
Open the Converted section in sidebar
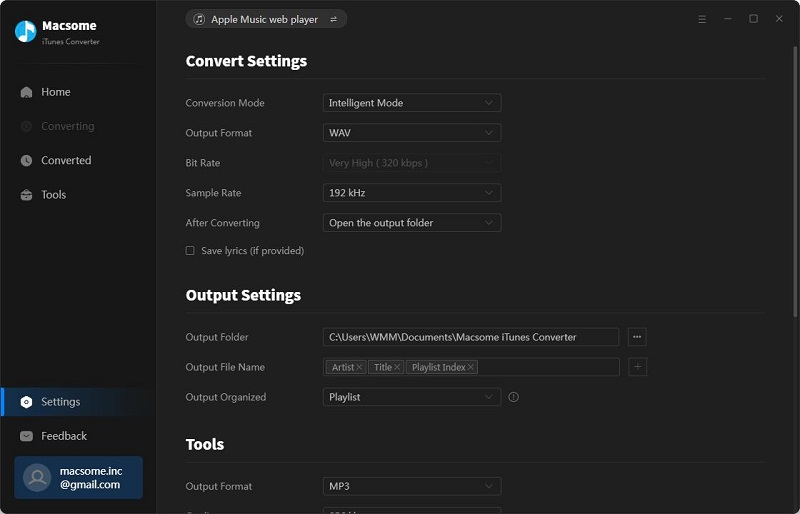pos(65,160)
